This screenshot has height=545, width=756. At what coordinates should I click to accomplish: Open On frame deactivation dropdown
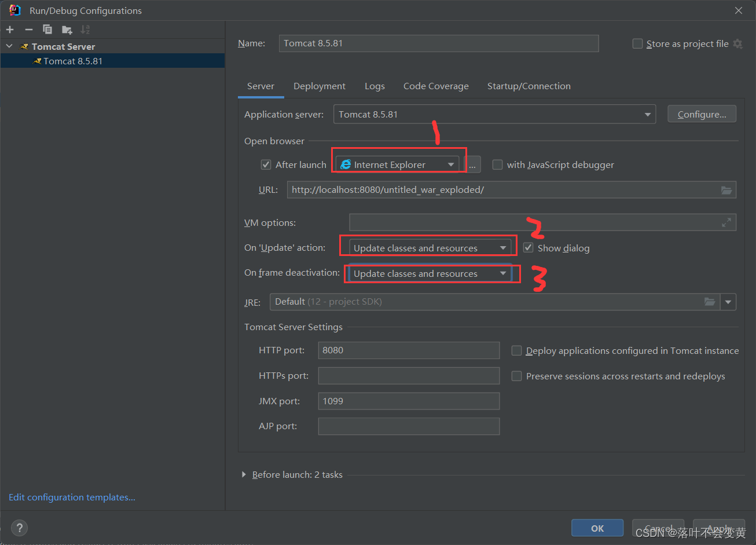[431, 273]
